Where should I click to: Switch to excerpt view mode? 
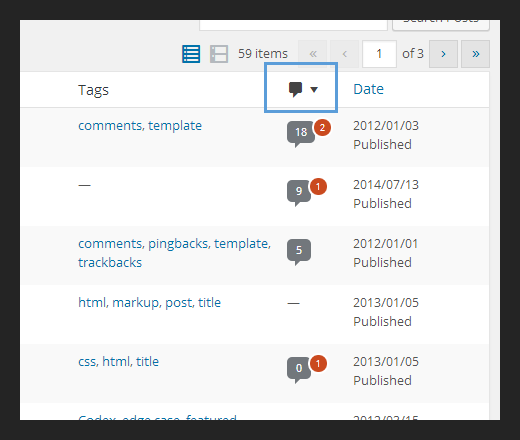[219, 54]
